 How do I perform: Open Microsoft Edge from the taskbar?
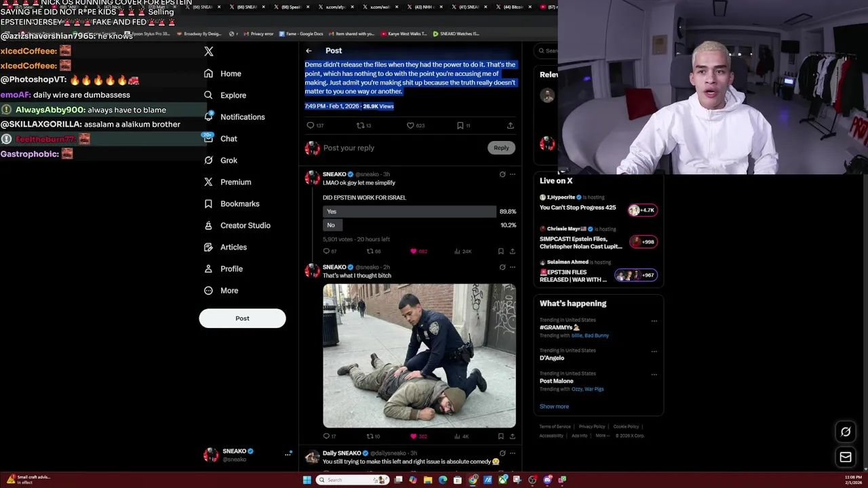(x=443, y=480)
